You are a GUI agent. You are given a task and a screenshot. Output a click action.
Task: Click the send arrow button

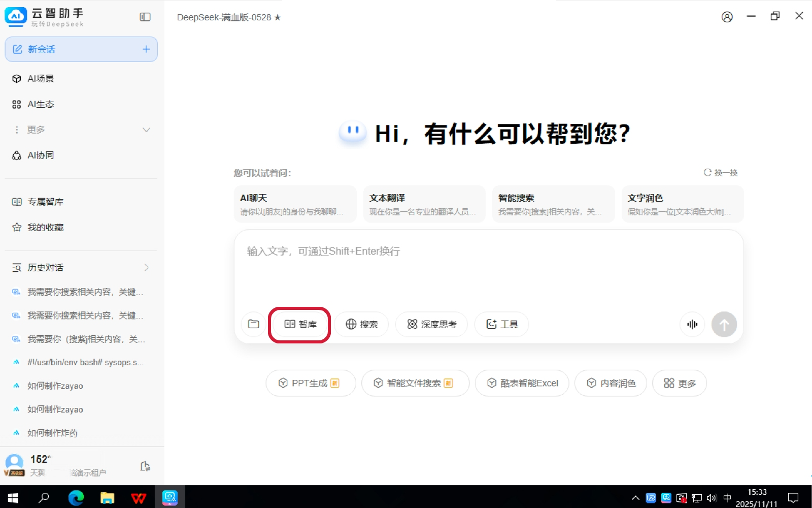pos(724,324)
